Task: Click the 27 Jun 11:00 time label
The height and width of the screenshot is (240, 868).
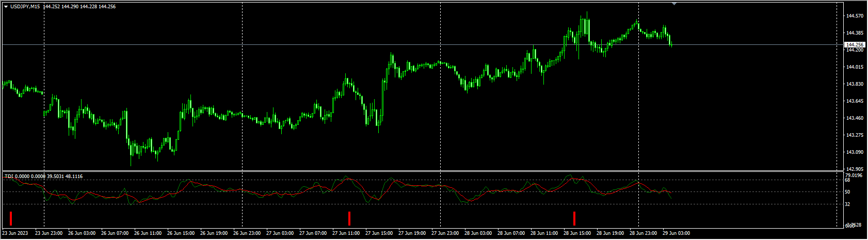Action: [346, 233]
